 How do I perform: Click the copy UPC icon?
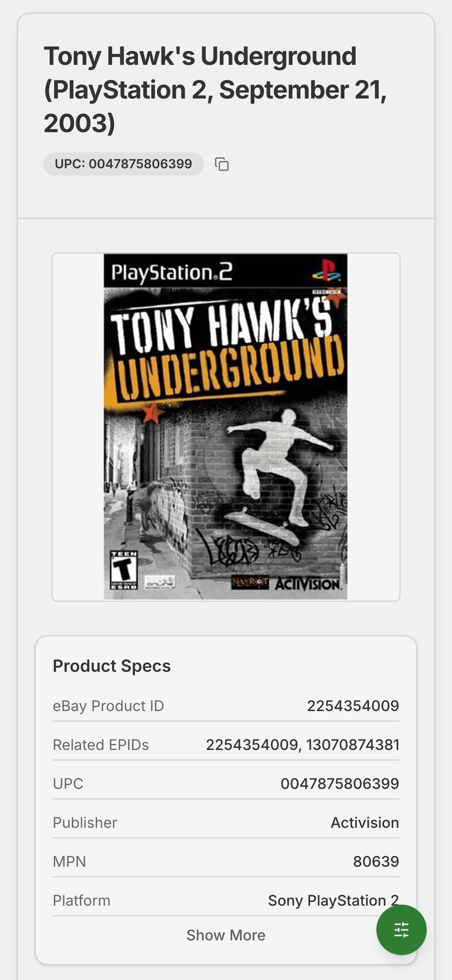click(222, 164)
